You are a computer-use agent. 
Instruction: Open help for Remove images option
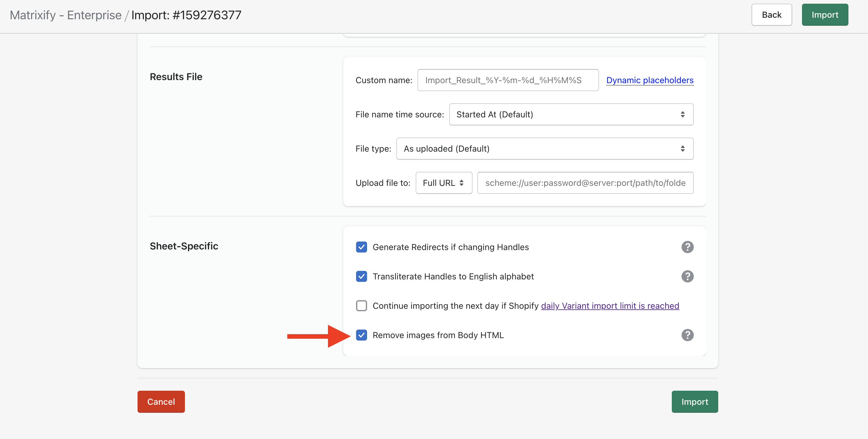687,335
